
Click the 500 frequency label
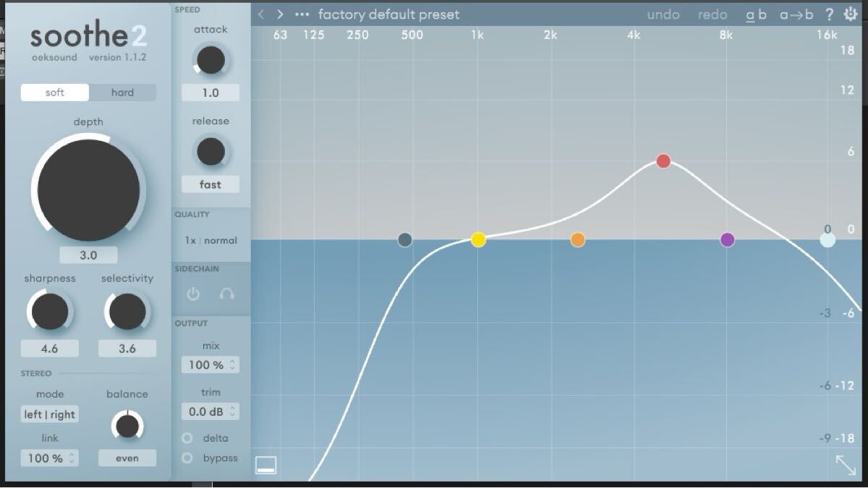412,35
